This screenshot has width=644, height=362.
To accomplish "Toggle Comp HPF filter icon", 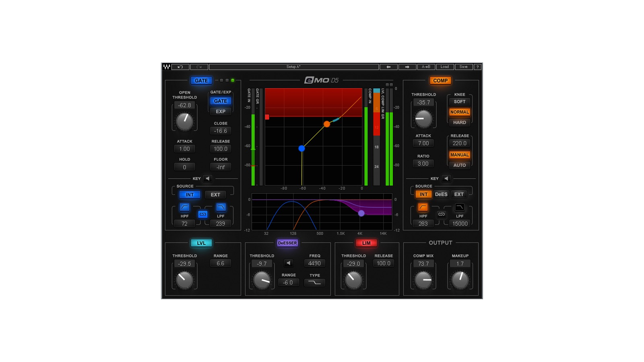I will tap(423, 207).
